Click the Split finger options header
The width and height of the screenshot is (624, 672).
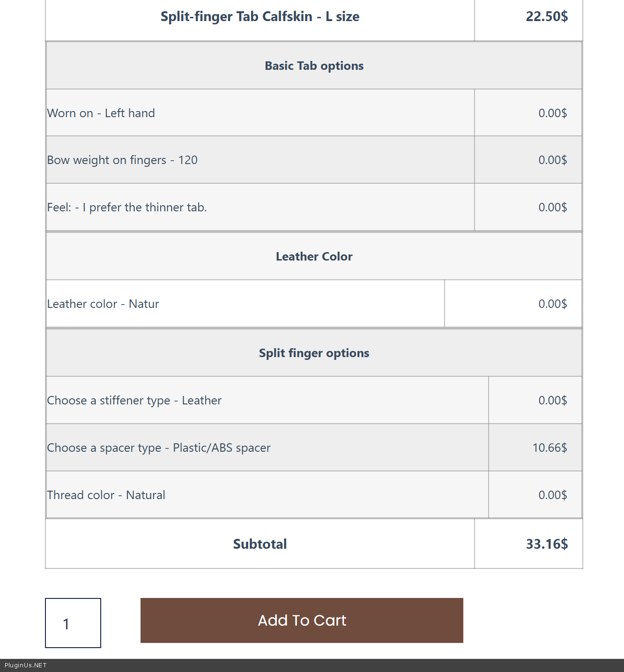[x=314, y=353]
